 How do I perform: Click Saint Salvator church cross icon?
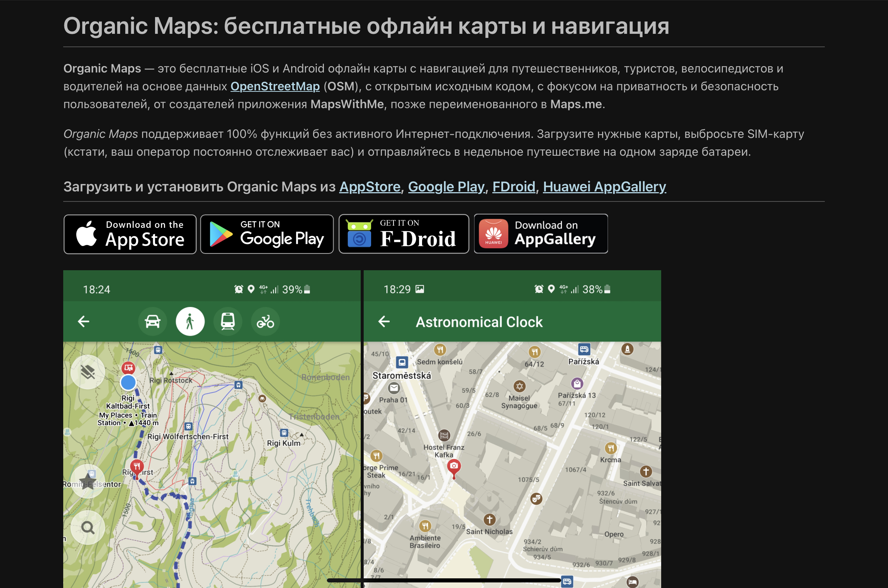(x=646, y=471)
